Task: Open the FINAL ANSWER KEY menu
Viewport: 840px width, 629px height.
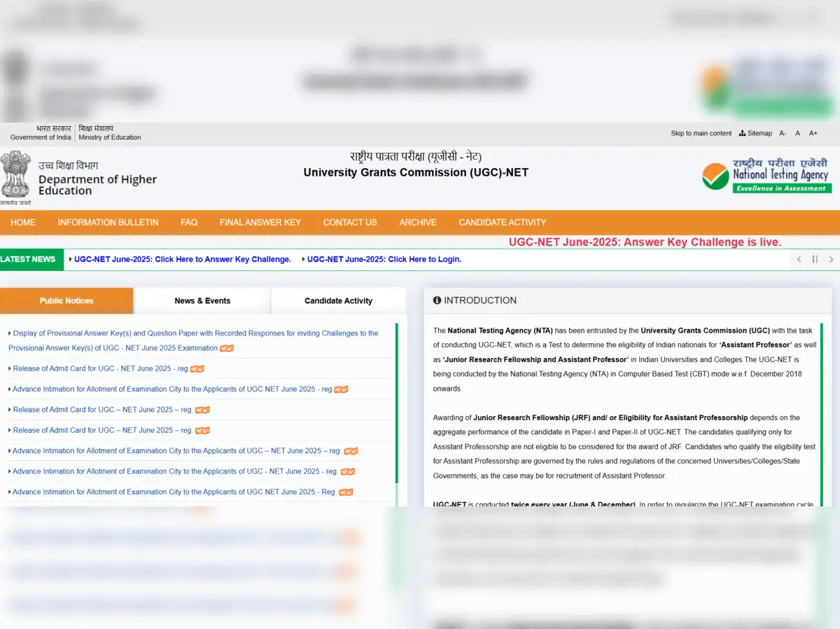Action: point(260,222)
